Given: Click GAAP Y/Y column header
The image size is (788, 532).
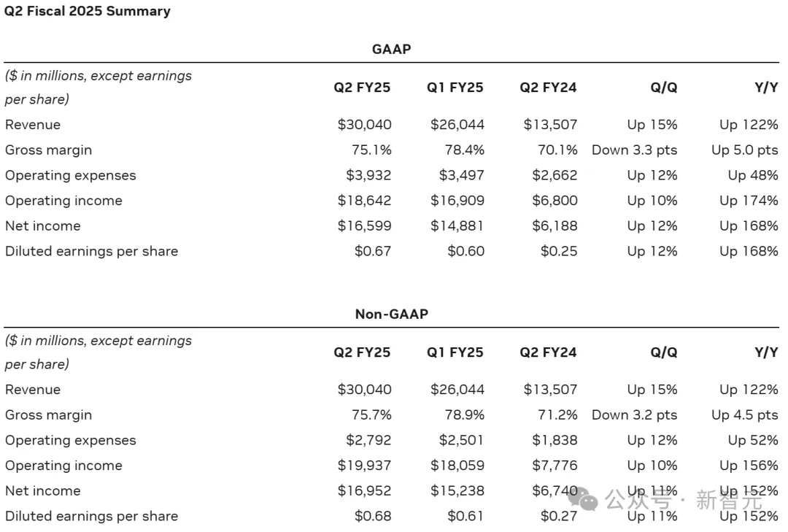Looking at the screenshot, I should (x=766, y=88).
